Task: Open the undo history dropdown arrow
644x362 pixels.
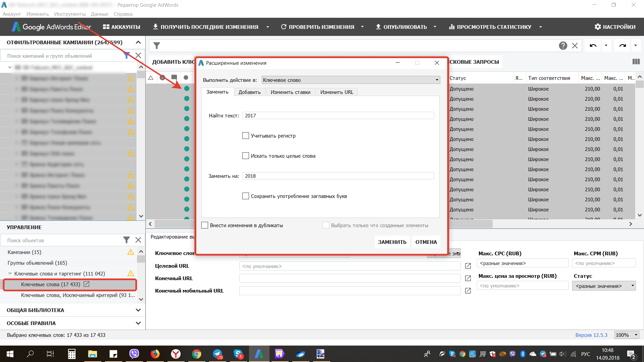Action: click(606, 46)
